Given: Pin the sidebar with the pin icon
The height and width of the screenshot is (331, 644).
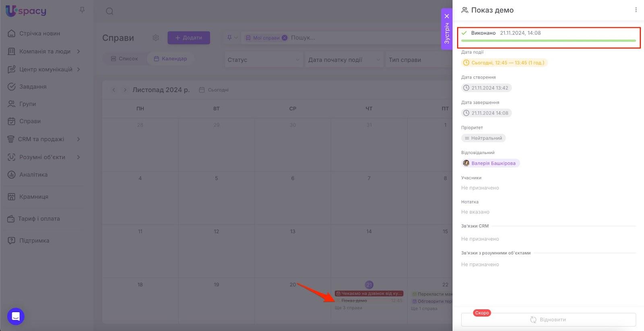Looking at the screenshot, I should (82, 10).
